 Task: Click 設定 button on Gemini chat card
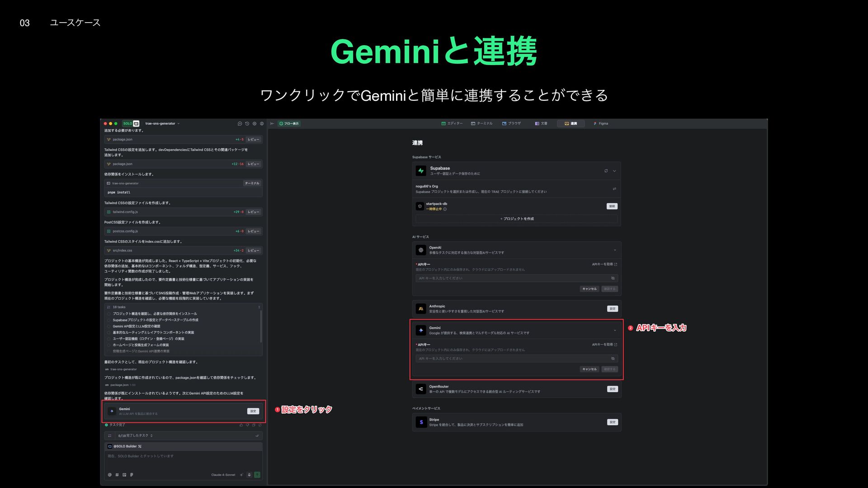coord(253,411)
